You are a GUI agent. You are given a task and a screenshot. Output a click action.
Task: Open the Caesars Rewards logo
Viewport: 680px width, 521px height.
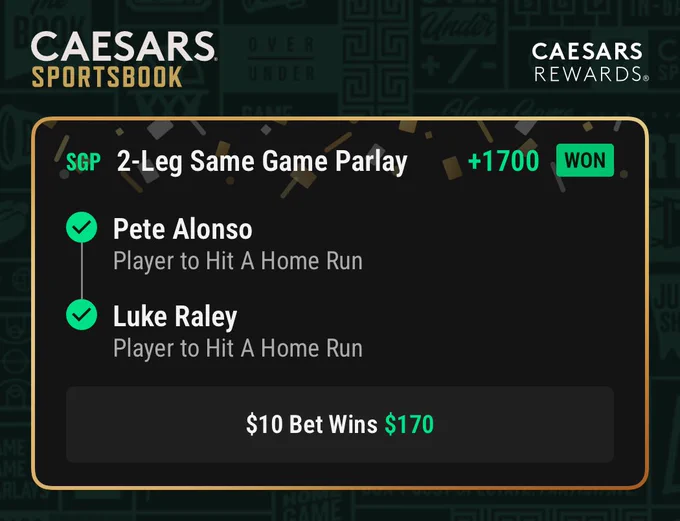(590, 62)
